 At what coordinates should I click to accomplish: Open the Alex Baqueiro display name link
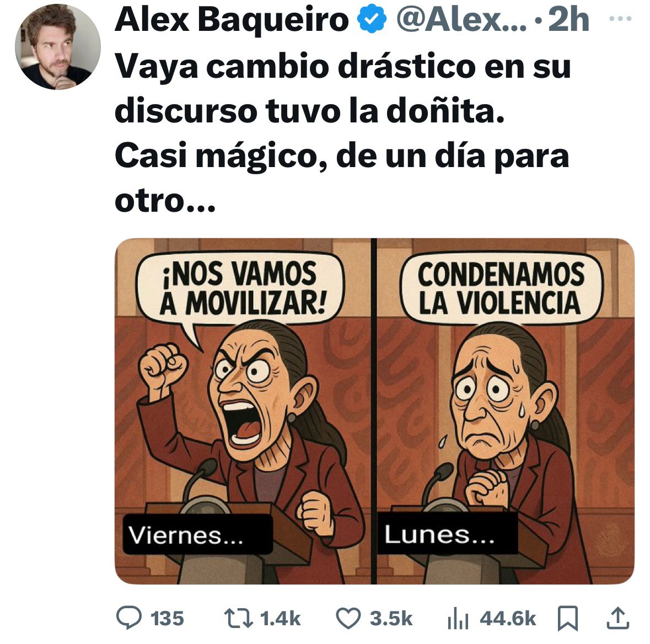pos(232,19)
